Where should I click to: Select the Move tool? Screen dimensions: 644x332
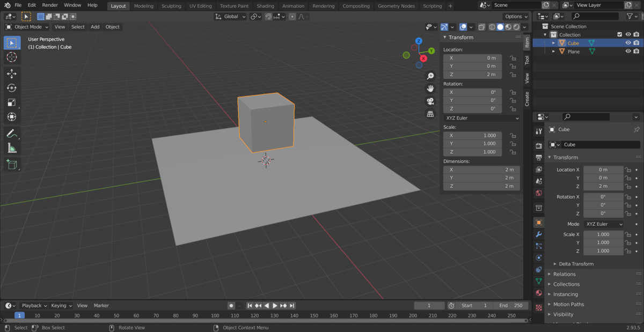[x=12, y=73]
